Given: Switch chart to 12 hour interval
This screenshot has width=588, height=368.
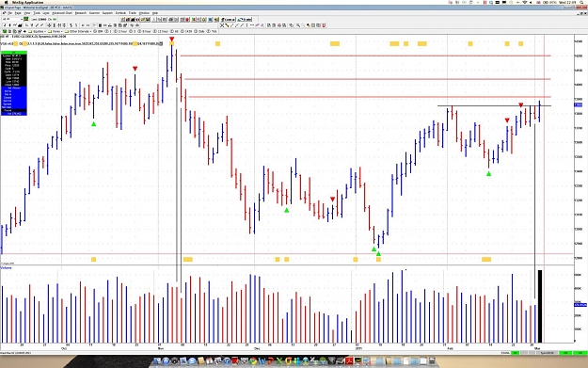Looking at the screenshot, I should click(160, 31).
